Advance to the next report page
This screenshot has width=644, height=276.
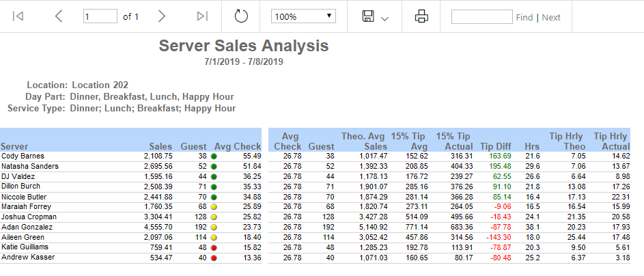click(x=162, y=16)
